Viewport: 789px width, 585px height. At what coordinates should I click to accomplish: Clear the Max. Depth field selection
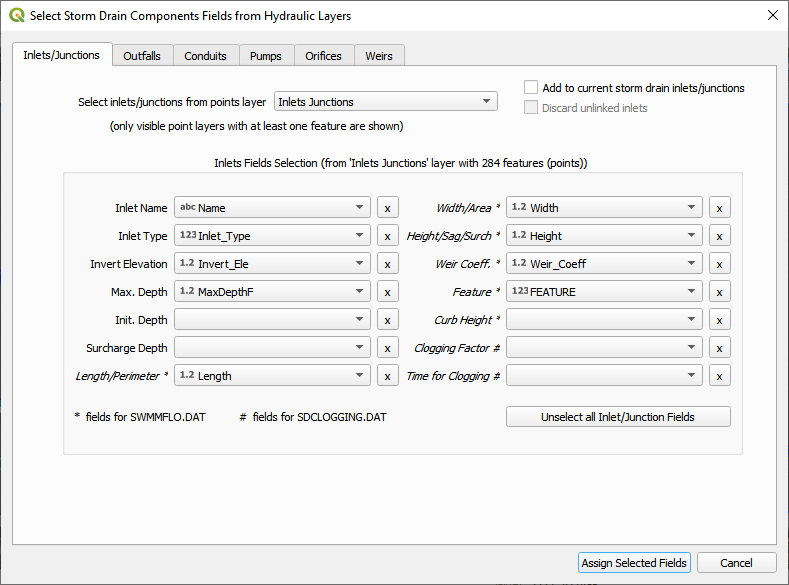(388, 292)
